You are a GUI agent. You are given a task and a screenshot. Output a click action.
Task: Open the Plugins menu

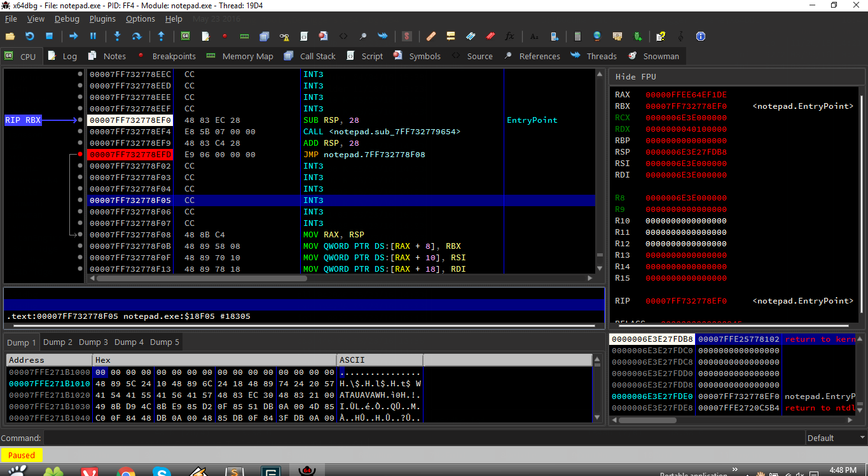click(102, 19)
